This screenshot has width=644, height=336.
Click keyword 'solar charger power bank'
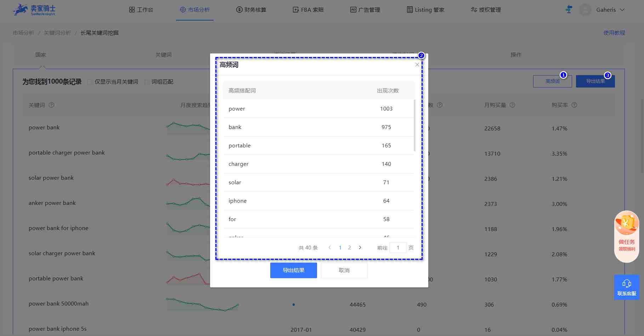point(62,253)
